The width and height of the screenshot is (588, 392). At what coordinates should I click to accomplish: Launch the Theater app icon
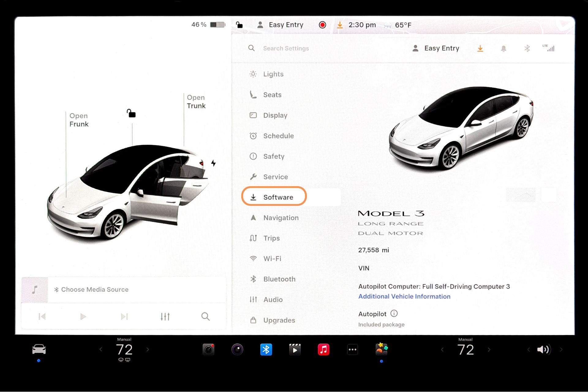[295, 349]
